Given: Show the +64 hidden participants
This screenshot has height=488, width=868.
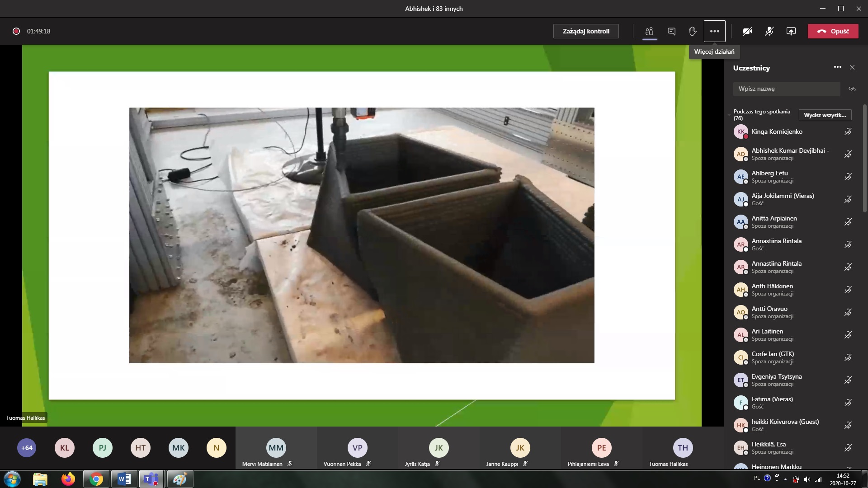Looking at the screenshot, I should [27, 448].
